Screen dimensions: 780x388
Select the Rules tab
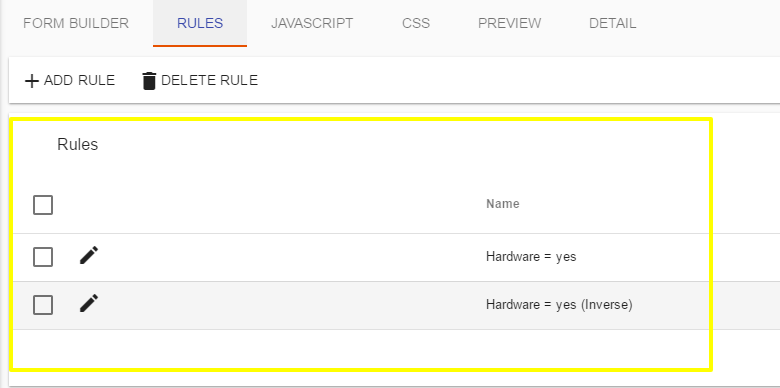pos(200,23)
